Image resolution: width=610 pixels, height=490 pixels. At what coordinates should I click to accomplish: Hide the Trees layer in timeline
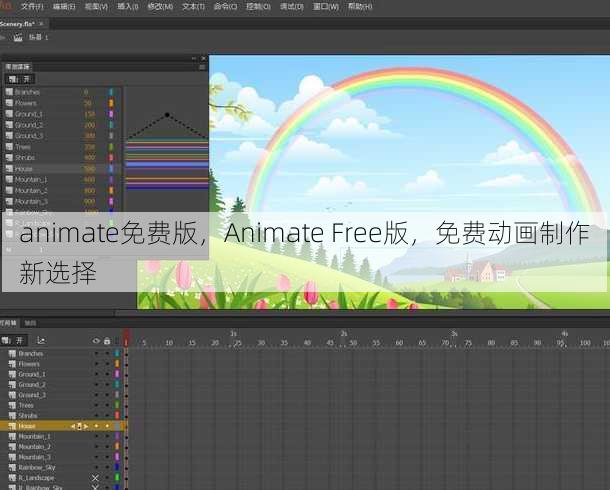(96, 405)
